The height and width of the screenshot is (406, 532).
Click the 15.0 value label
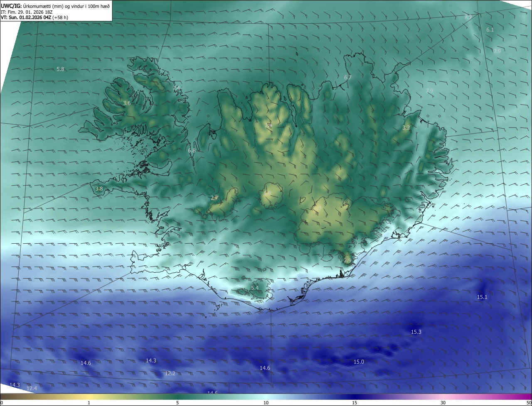358,362
